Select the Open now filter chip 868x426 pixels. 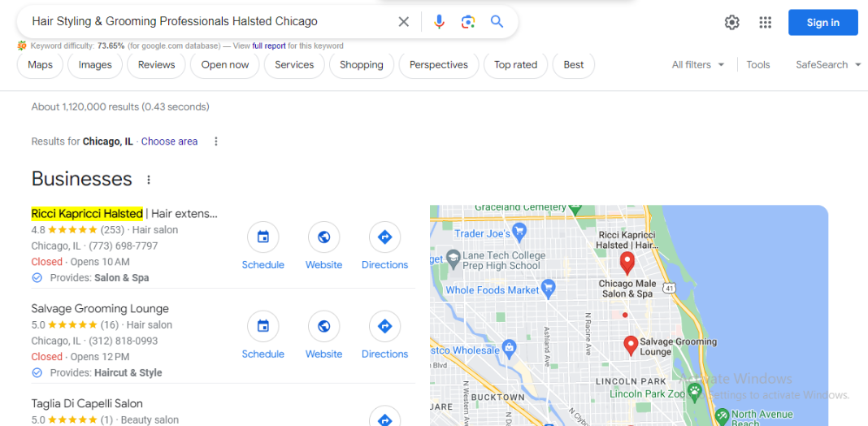[x=225, y=65]
